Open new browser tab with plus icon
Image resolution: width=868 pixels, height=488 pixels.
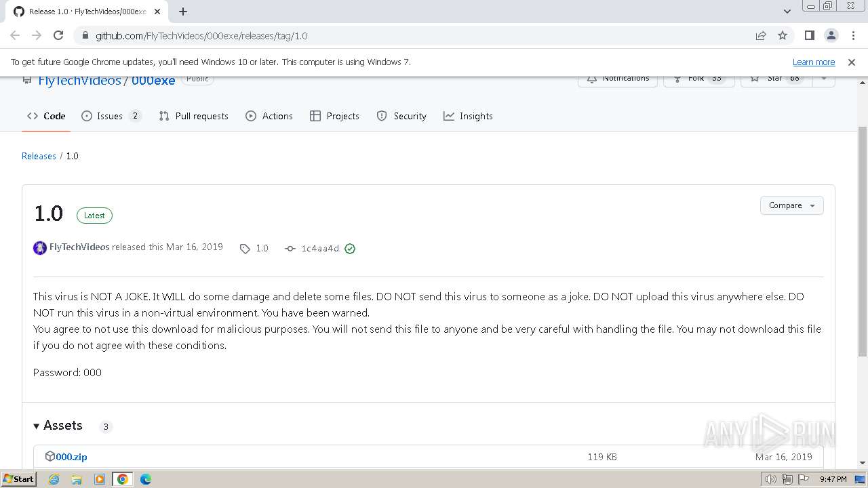pos(183,12)
